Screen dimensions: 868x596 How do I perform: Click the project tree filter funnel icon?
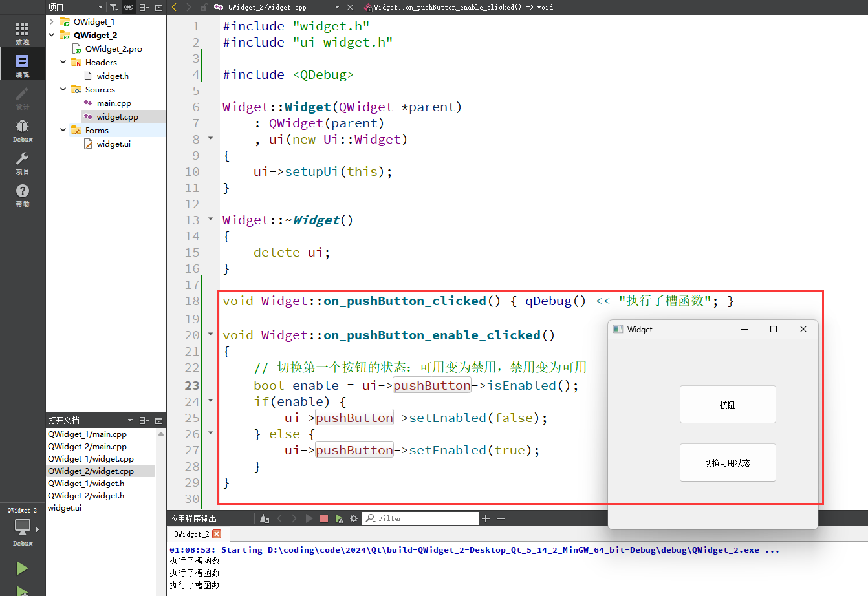pyautogui.click(x=114, y=7)
